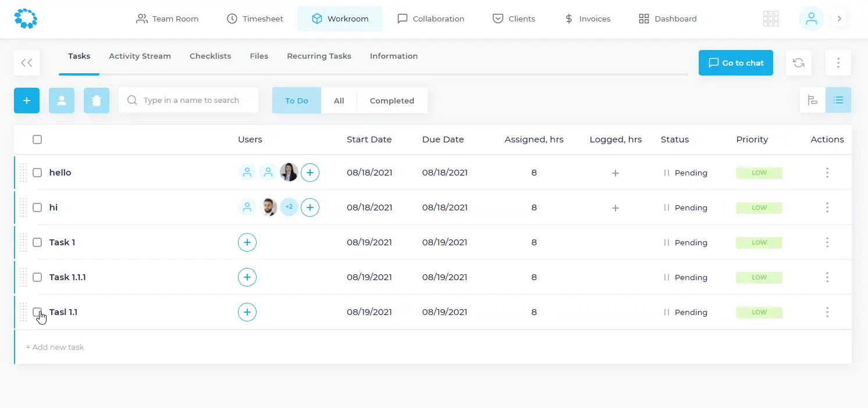Switch to the Checklists tab
The height and width of the screenshot is (408, 868).
[x=210, y=56]
